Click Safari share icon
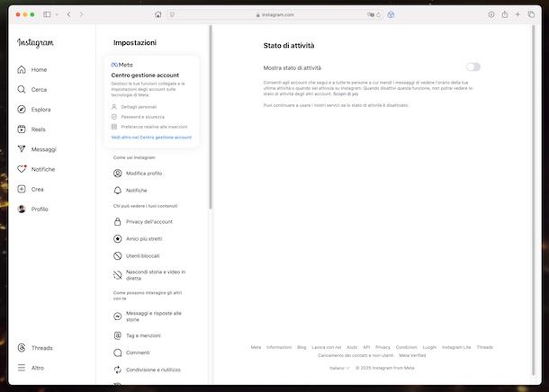 [505, 14]
